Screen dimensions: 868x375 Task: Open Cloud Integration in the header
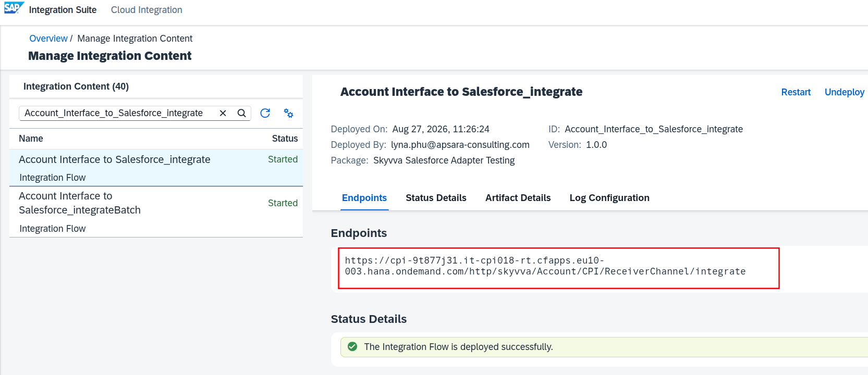[x=146, y=10]
